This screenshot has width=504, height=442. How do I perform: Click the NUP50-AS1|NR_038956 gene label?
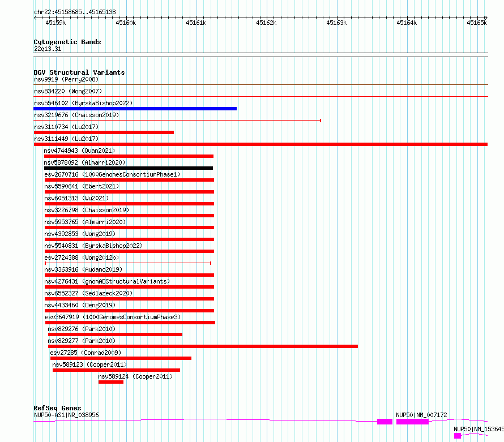point(66,415)
